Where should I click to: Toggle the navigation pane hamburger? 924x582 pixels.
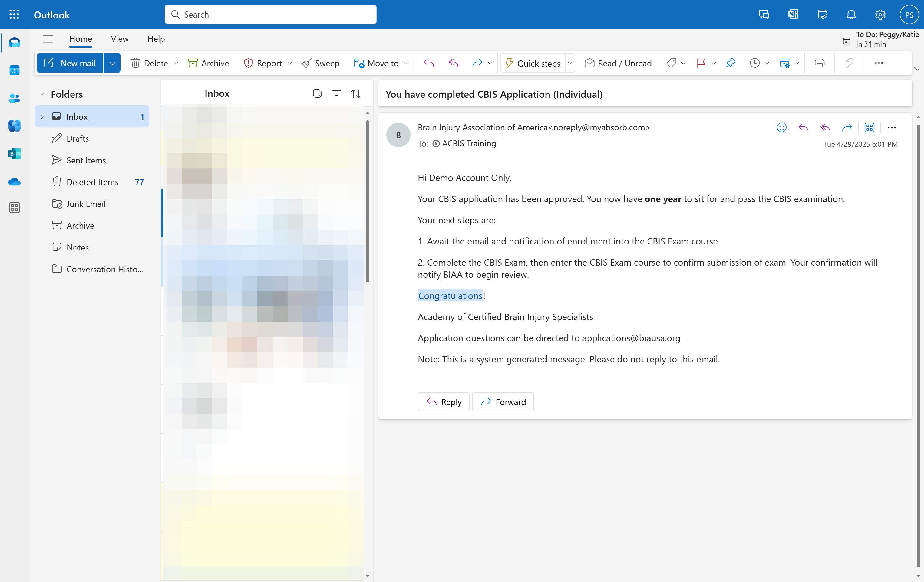[x=48, y=39]
